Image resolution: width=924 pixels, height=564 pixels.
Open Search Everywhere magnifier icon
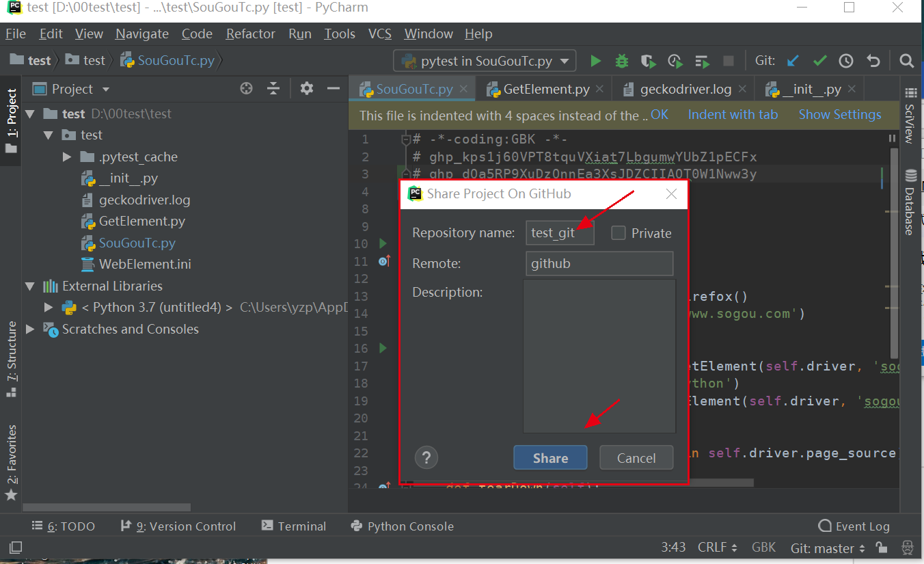906,61
